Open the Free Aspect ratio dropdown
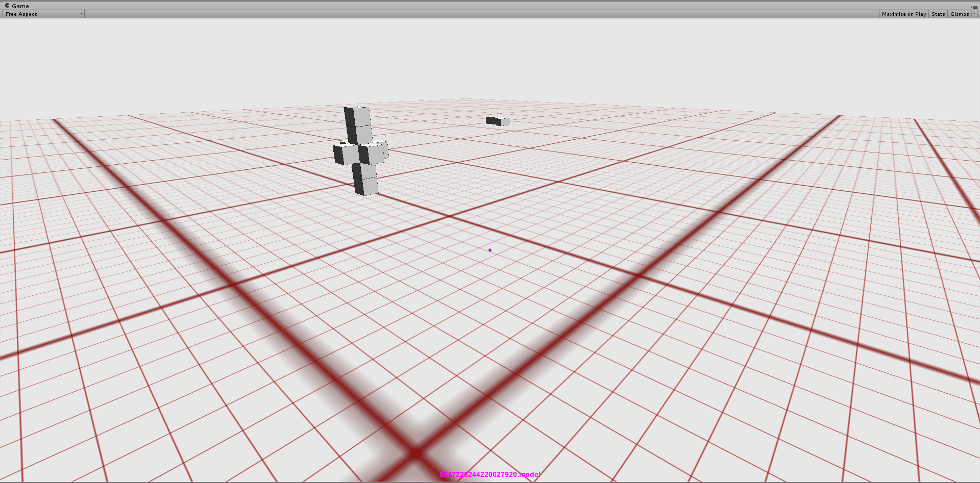 pyautogui.click(x=44, y=14)
